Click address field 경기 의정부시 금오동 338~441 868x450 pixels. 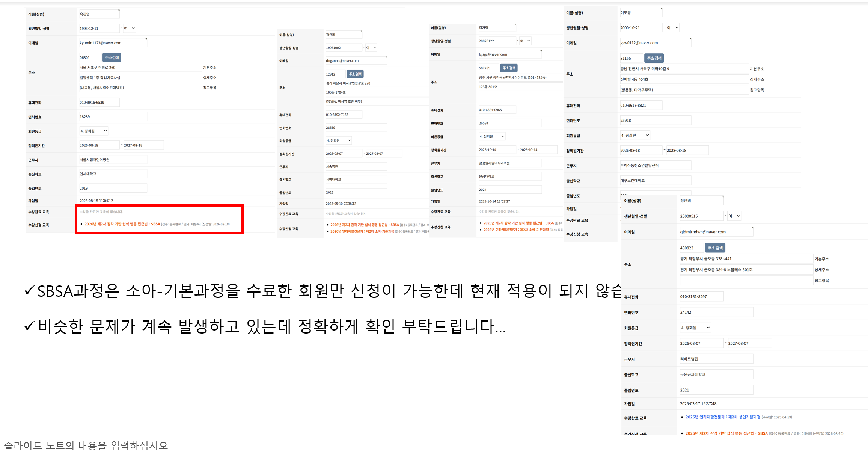click(746, 258)
